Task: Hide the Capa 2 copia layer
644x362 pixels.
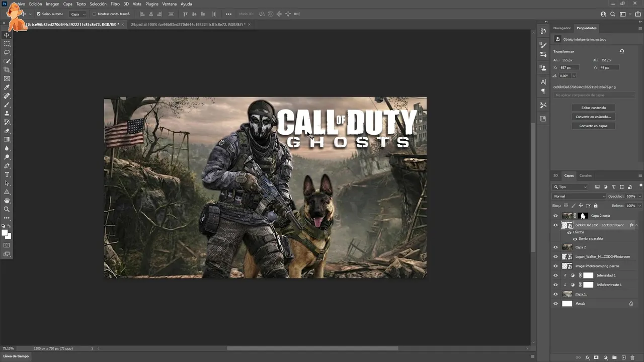Action: (x=555, y=216)
